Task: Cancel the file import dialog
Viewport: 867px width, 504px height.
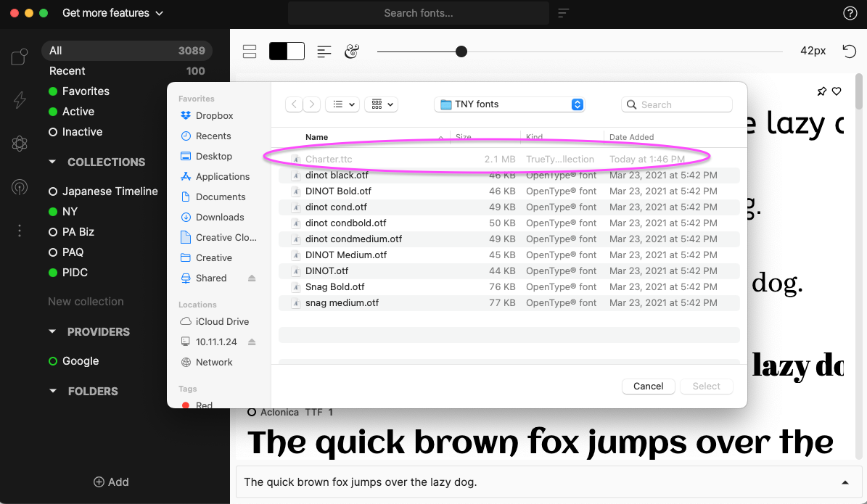Action: 648,386
